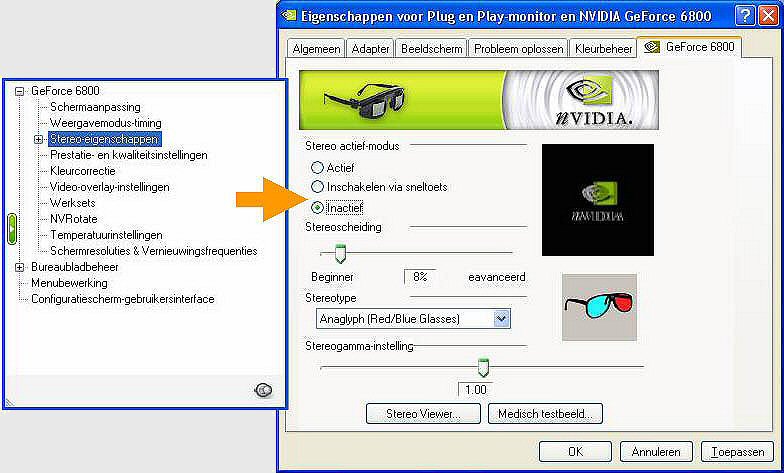Select Menubewerking tree item
The width and height of the screenshot is (784, 473).
(x=69, y=283)
